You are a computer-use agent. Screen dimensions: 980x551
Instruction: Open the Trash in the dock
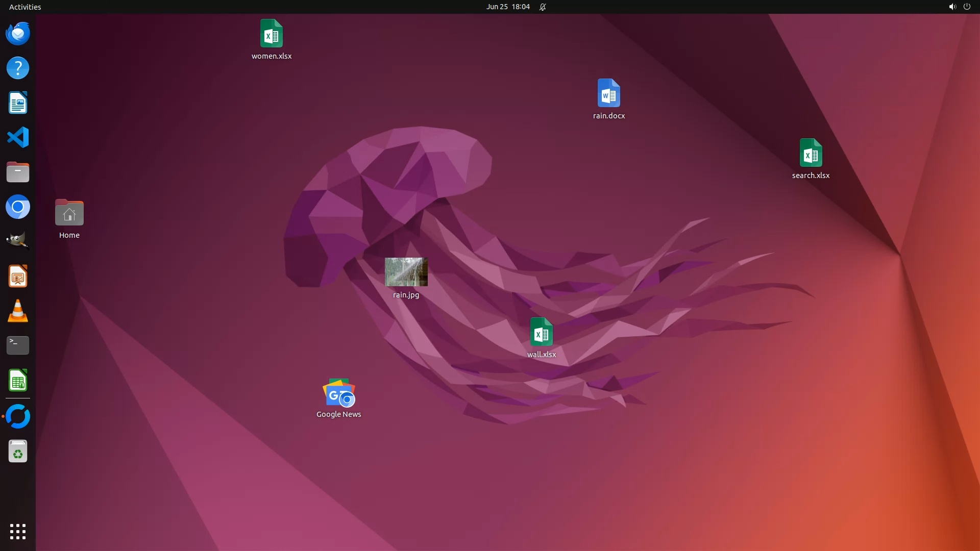pos(18,452)
